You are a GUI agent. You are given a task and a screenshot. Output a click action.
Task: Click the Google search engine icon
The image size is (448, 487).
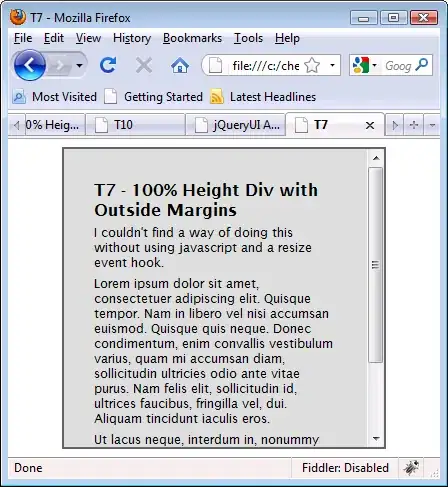click(x=361, y=65)
